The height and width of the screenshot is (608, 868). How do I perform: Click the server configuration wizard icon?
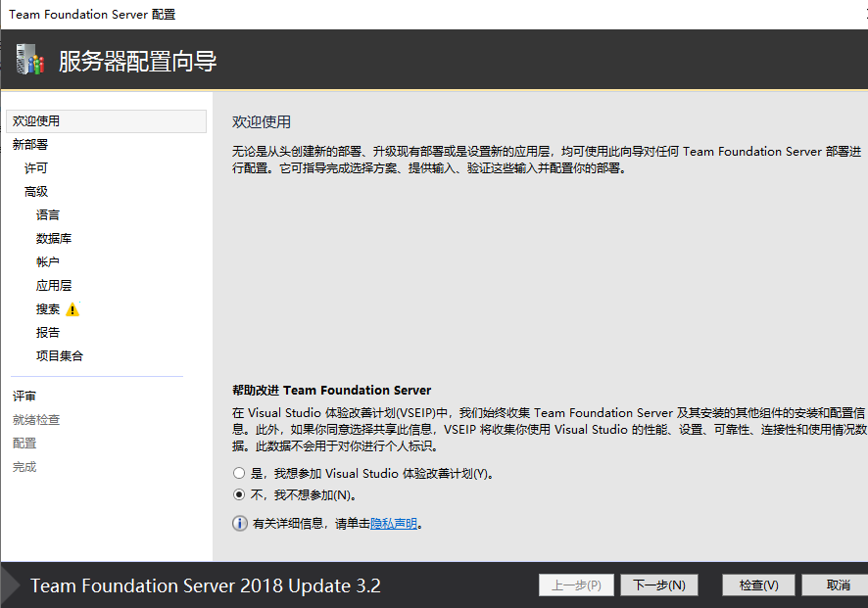click(30, 60)
